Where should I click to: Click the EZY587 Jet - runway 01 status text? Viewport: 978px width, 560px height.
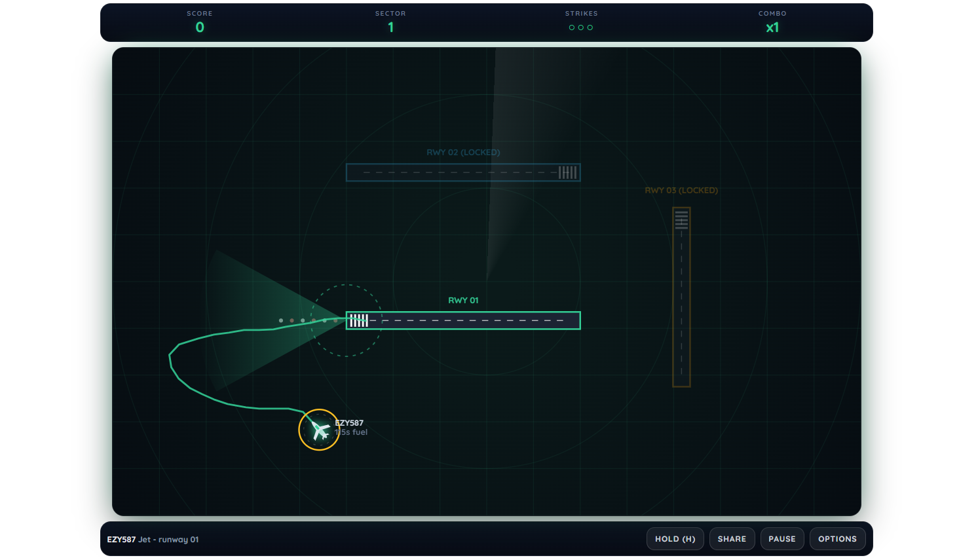click(153, 540)
